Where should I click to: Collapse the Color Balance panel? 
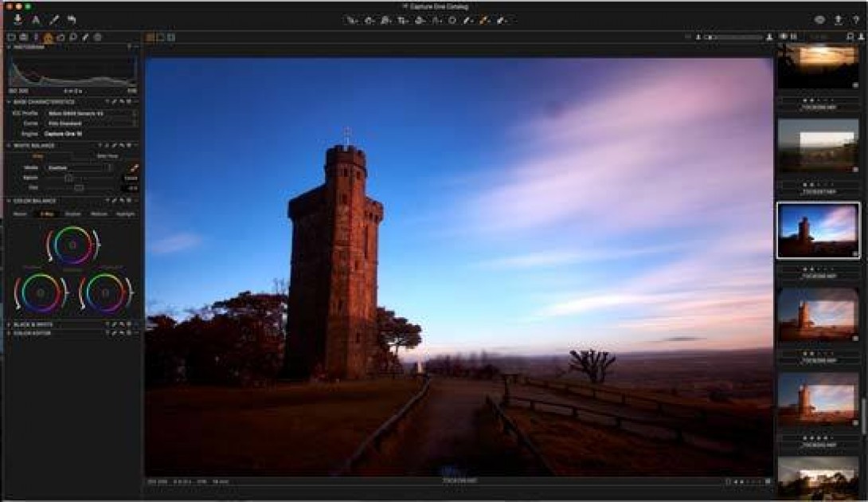pyautogui.click(x=9, y=201)
